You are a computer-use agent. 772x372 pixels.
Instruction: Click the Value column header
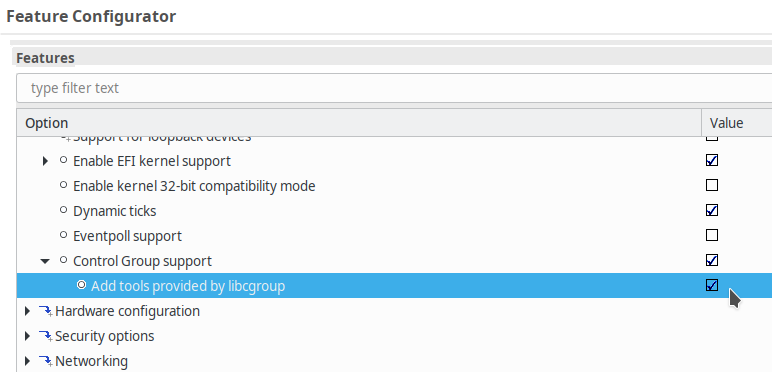point(737,123)
